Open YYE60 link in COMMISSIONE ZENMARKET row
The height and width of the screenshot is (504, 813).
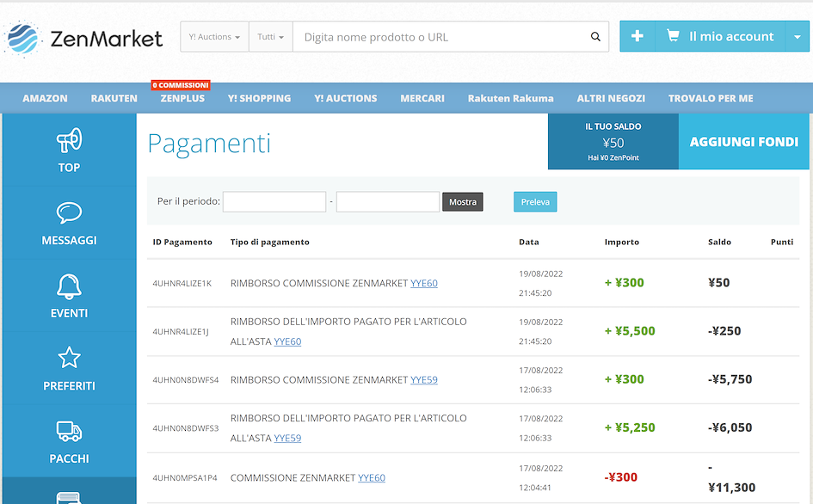point(372,478)
